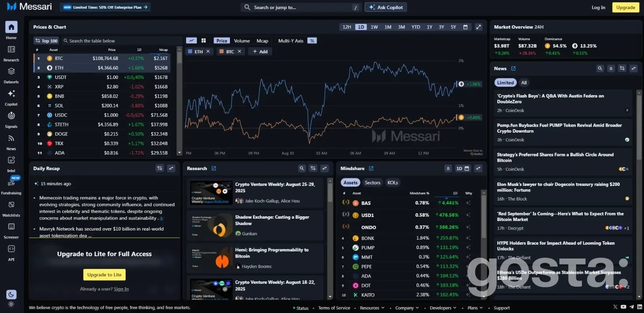The height and width of the screenshot is (313, 644).
Task: Switch to dark mode via moon icon
Action: click(x=11, y=294)
